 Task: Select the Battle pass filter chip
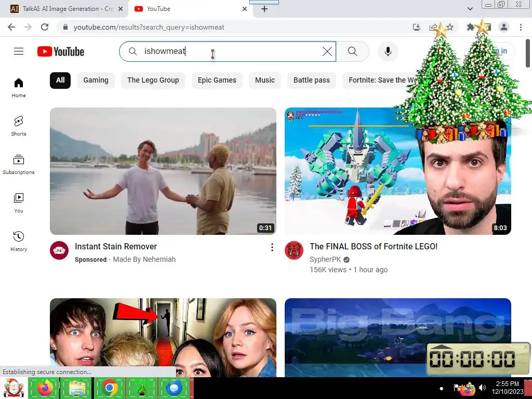[312, 81]
